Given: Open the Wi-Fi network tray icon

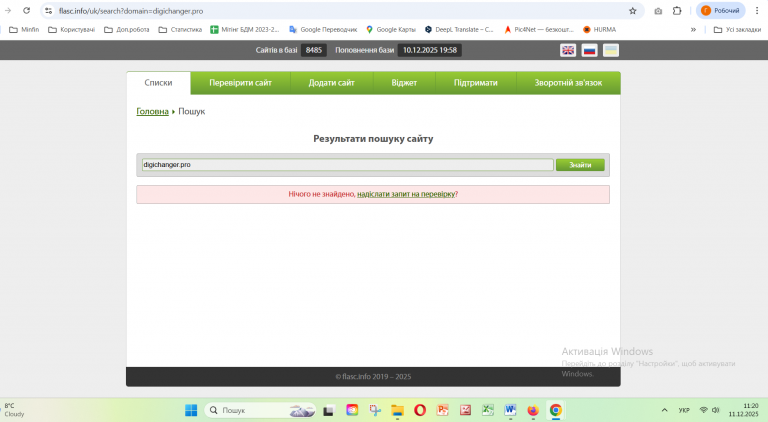Looking at the screenshot, I should [704, 410].
